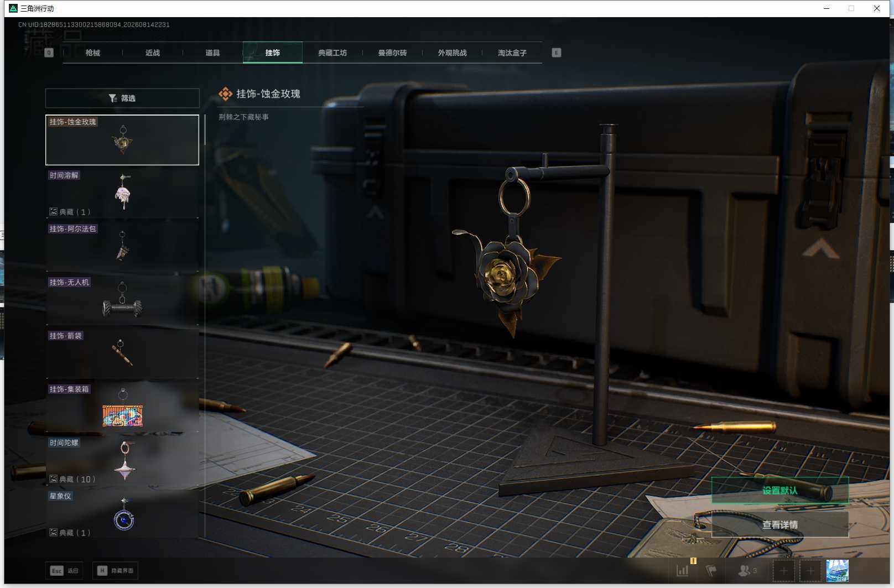894x588 pixels.
Task: Click the orange rarity icon beside 挂饰-蚀金玫瑰 title
Action: (225, 94)
